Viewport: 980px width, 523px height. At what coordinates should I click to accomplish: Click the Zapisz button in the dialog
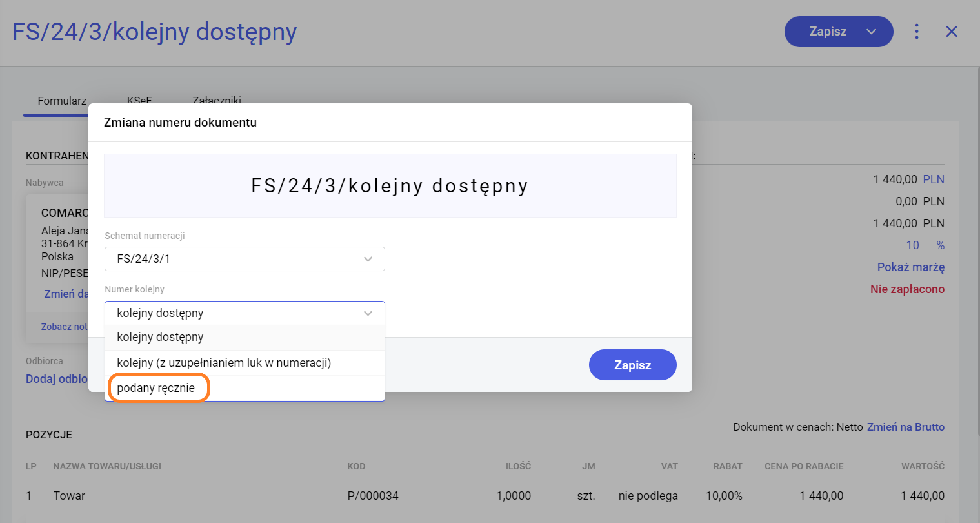[632, 365]
